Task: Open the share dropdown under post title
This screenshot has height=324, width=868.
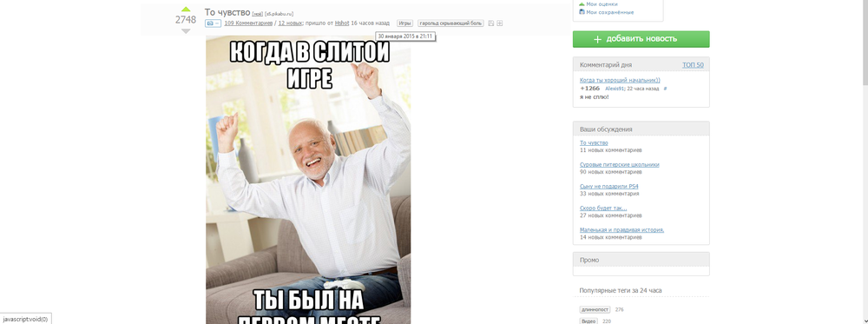Action: pos(213,23)
